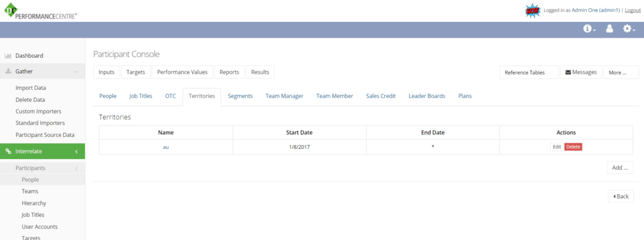The height and width of the screenshot is (240, 644).
Task: Switch to the Segments tab
Action: click(240, 96)
